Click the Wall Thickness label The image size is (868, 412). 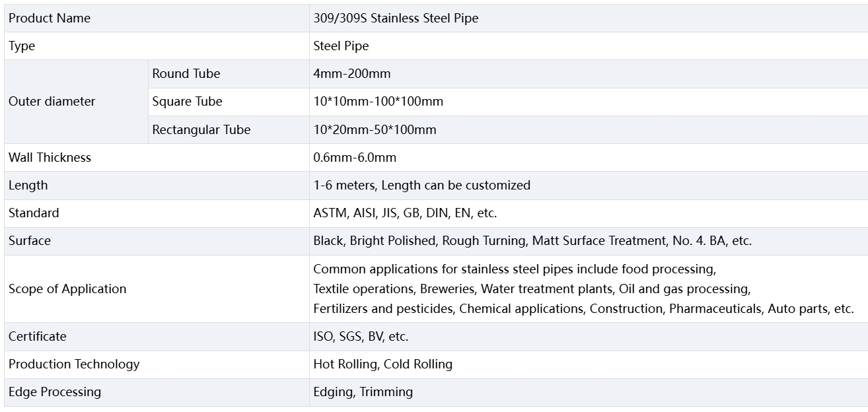coord(50,158)
